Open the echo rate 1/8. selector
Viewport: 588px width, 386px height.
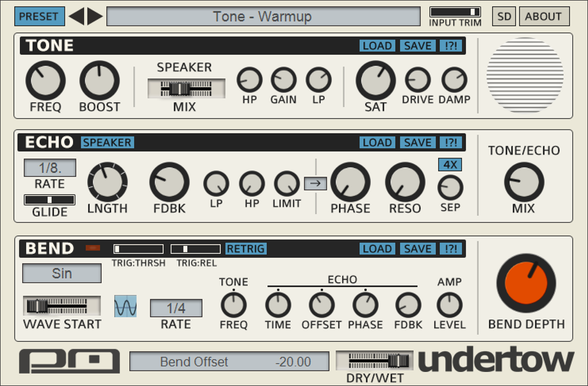[50, 168]
